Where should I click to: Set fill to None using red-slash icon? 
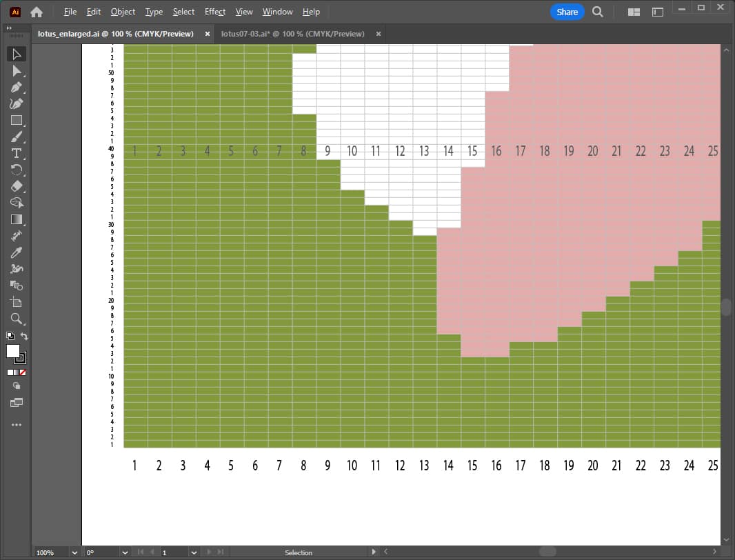pyautogui.click(x=23, y=372)
